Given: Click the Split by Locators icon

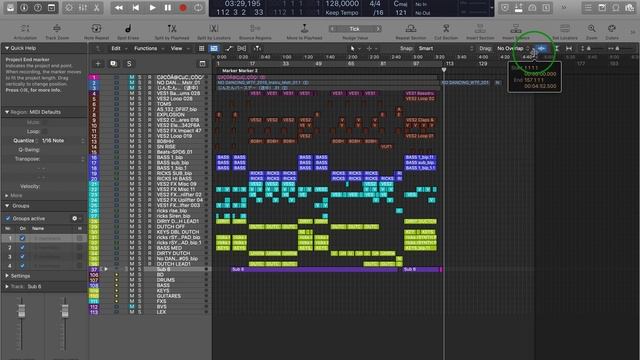Looking at the screenshot, I should click(x=213, y=29).
